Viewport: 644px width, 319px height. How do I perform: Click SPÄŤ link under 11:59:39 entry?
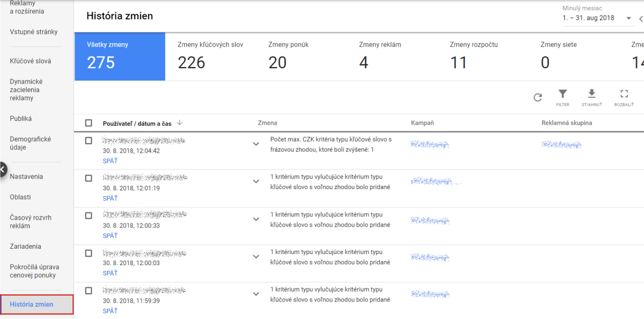point(110,311)
